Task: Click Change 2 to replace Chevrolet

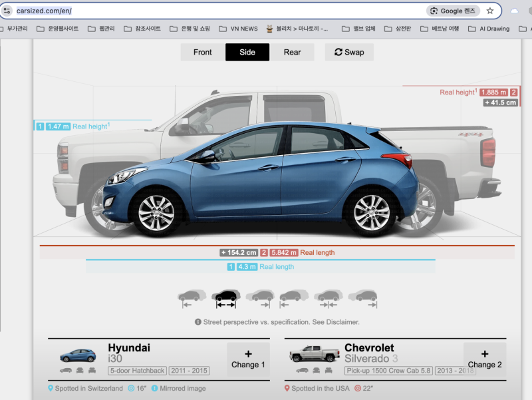Action: tap(485, 359)
